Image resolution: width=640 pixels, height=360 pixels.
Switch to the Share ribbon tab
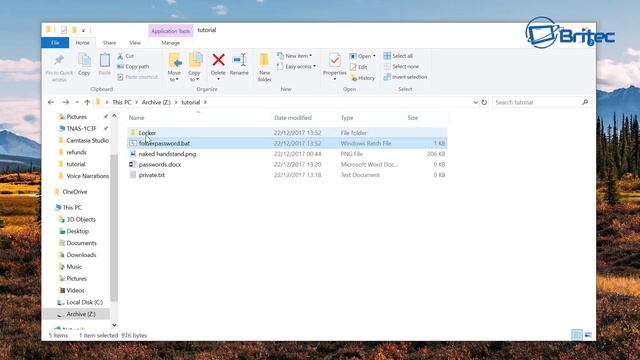pyautogui.click(x=109, y=43)
